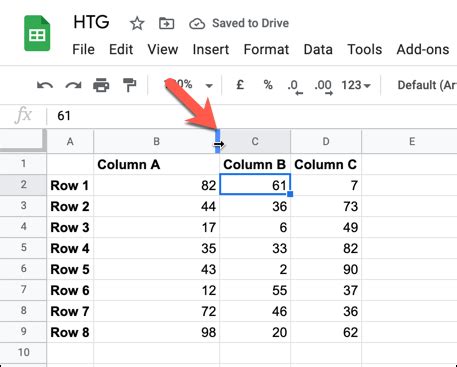Select column E header

pyautogui.click(x=412, y=142)
